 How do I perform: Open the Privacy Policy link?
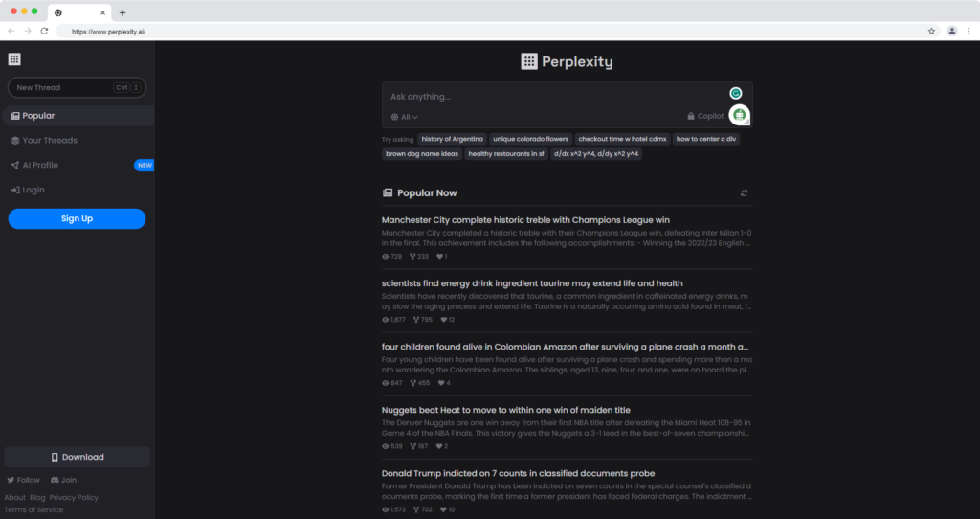coord(74,498)
